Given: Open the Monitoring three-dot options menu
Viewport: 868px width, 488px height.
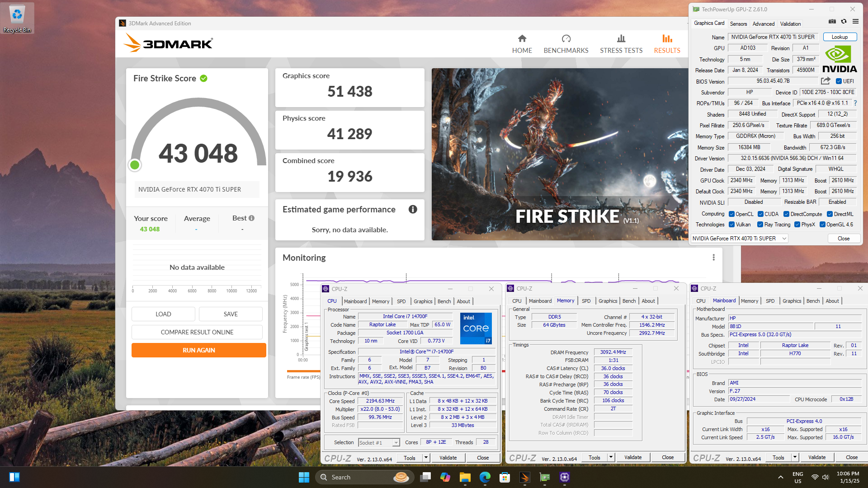Looking at the screenshot, I should tap(713, 258).
